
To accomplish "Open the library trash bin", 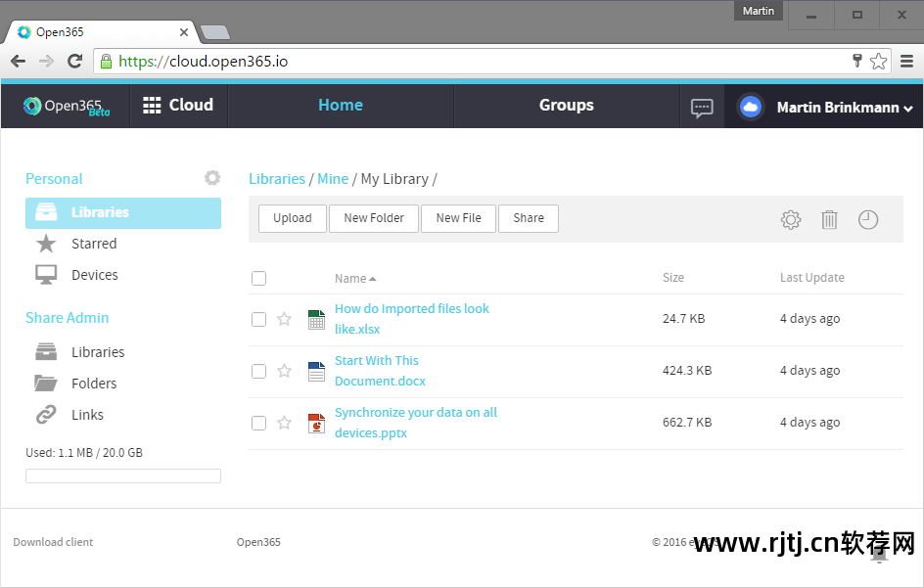I will pyautogui.click(x=829, y=220).
